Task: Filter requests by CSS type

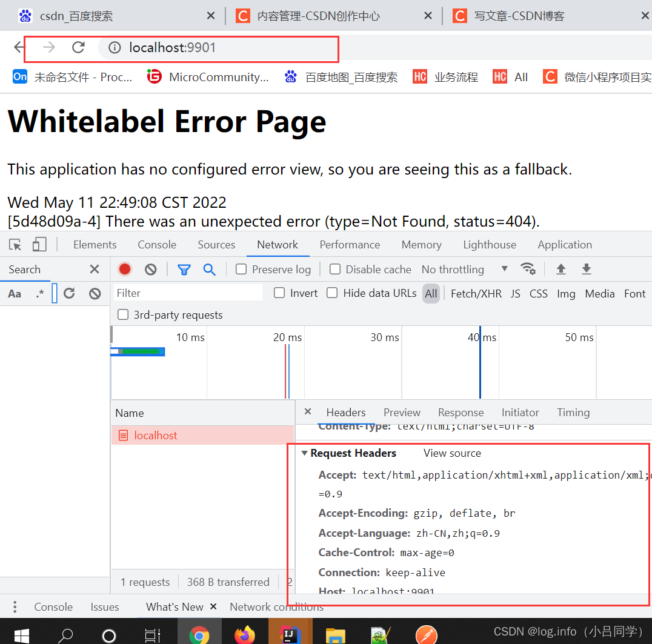Action: 539,293
